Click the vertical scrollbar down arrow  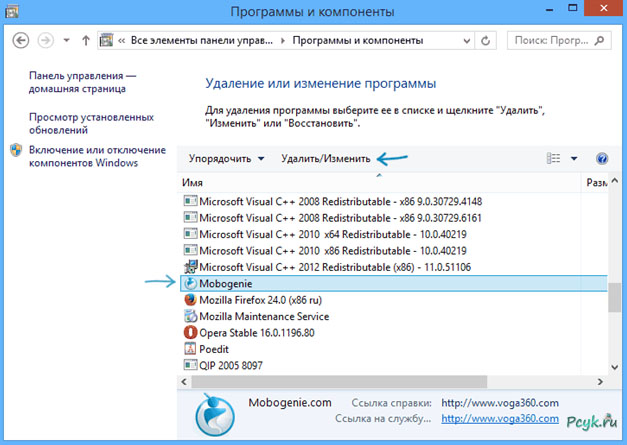point(615,367)
